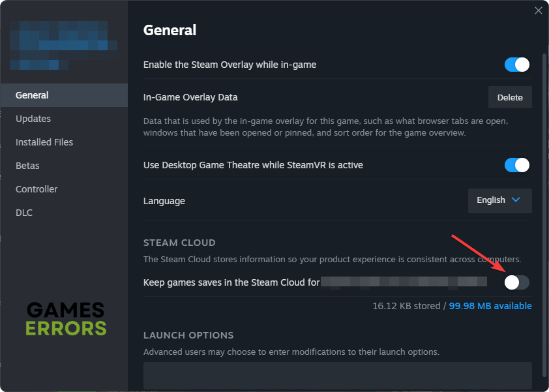Viewport: 549px width, 392px height.
Task: Toggle Desktop Game Theatre for SteamVR
Action: [x=517, y=165]
